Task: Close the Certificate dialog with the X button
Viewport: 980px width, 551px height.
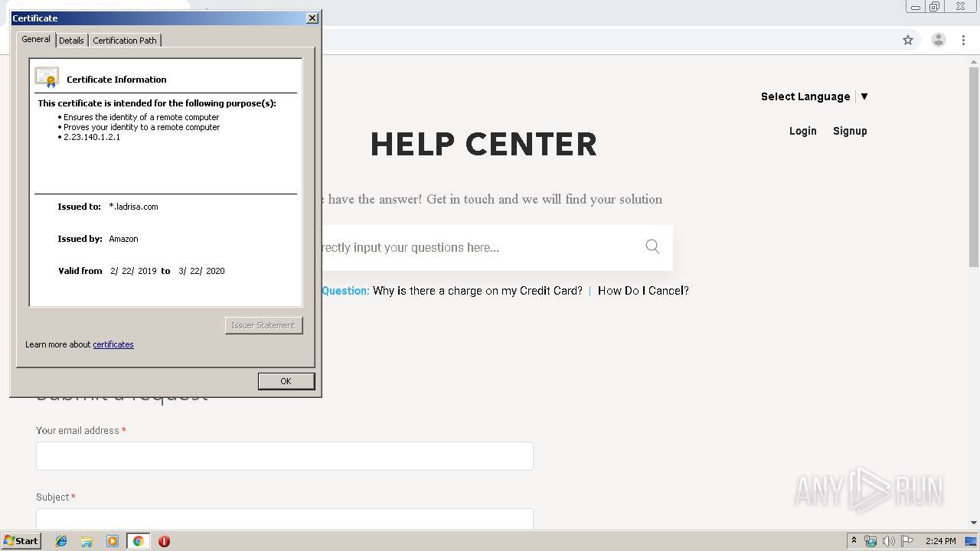Action: click(312, 18)
